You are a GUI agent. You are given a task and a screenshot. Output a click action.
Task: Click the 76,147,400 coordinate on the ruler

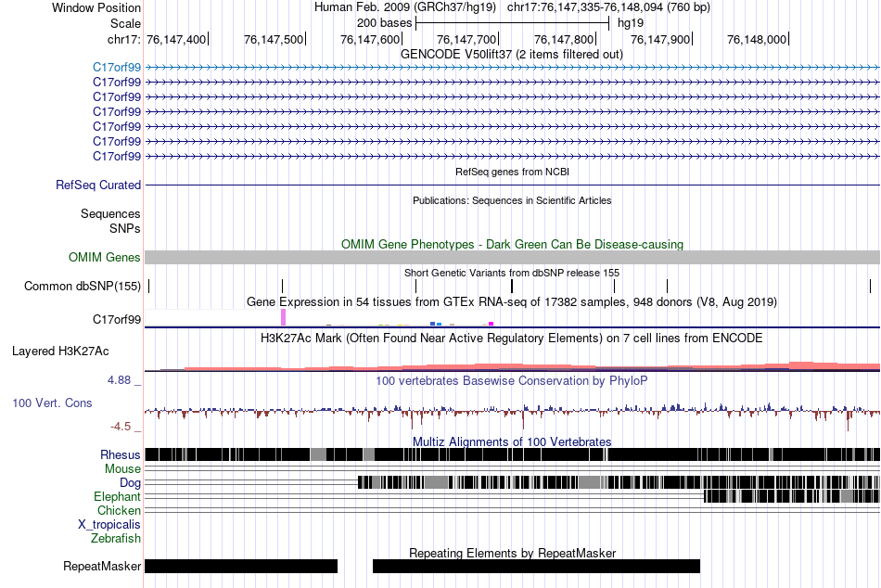[176, 39]
